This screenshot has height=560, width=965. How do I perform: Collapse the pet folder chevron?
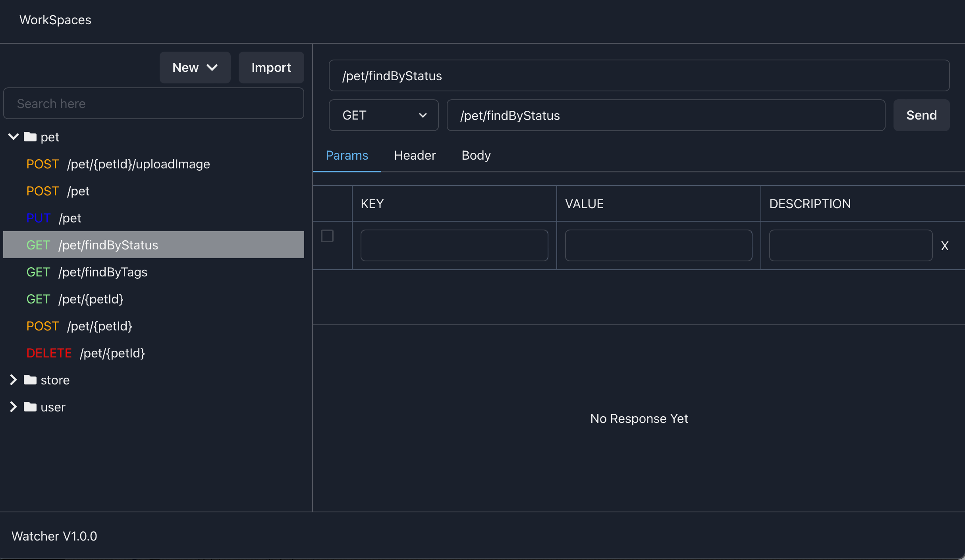coord(14,137)
